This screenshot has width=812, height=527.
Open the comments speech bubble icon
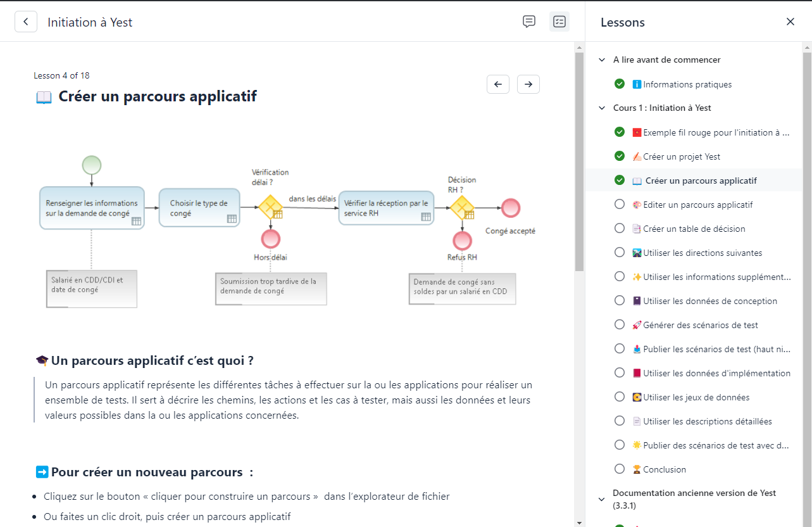tap(529, 22)
